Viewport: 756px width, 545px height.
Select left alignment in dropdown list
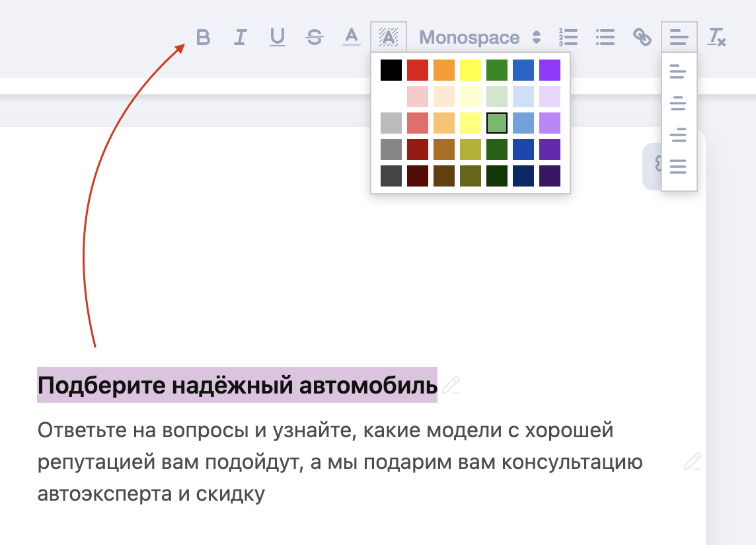pos(679,71)
